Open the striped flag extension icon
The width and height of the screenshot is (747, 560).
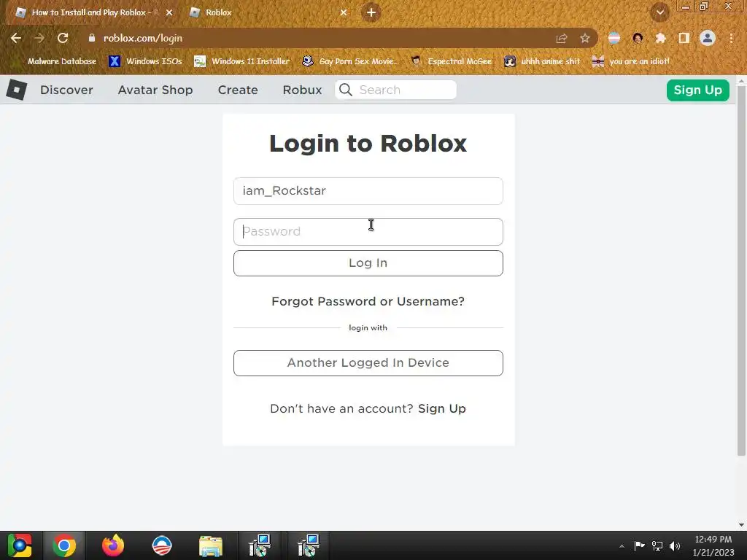[x=614, y=38]
